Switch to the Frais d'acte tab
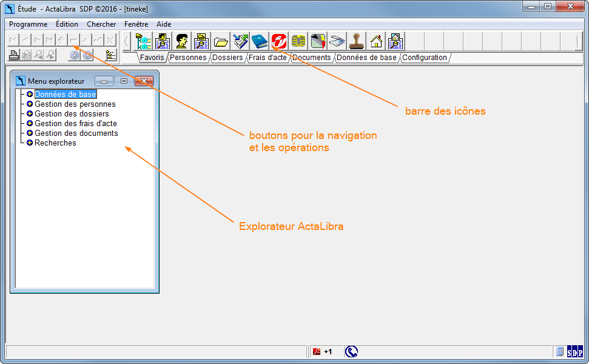The image size is (589, 364). point(268,58)
